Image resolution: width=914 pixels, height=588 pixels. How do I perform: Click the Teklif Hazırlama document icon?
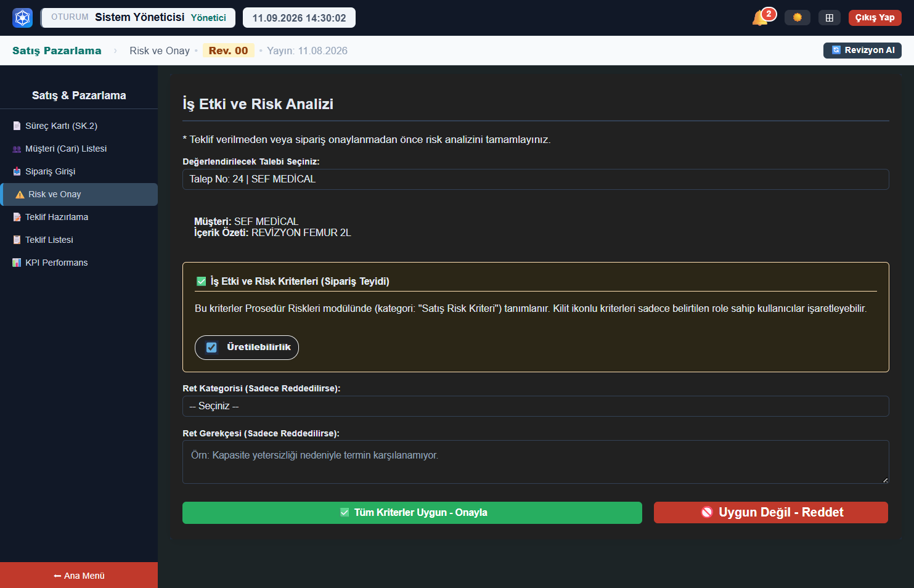pyautogui.click(x=17, y=217)
